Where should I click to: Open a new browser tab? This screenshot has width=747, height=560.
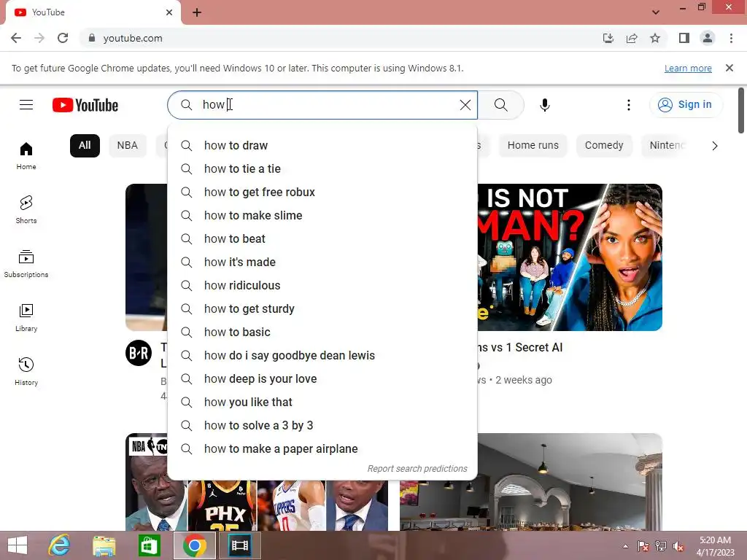pos(197,12)
